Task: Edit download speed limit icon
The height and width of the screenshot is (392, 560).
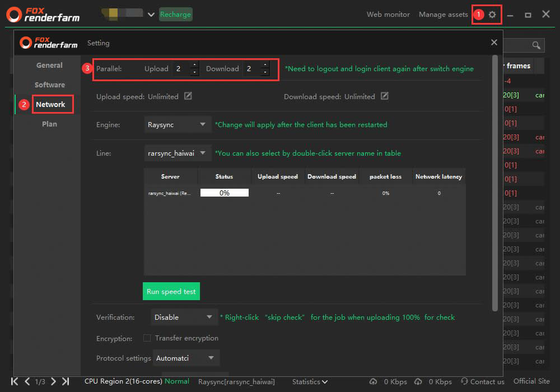Action: (x=384, y=96)
